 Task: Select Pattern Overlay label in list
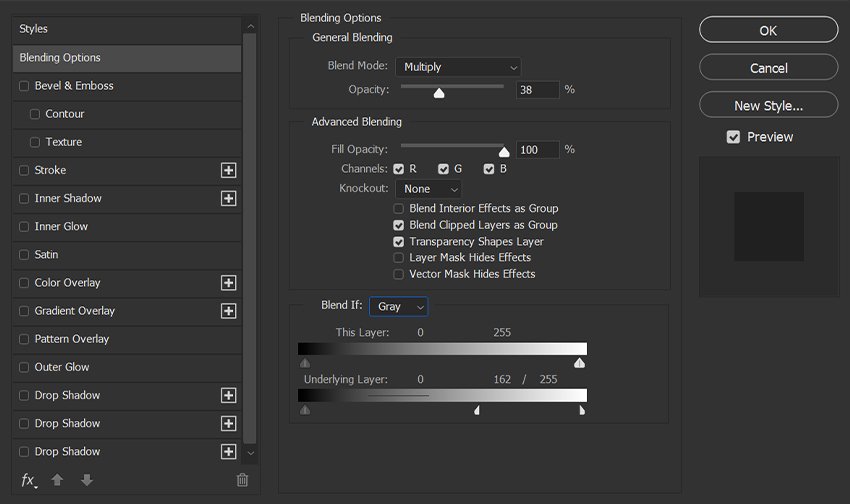point(72,339)
